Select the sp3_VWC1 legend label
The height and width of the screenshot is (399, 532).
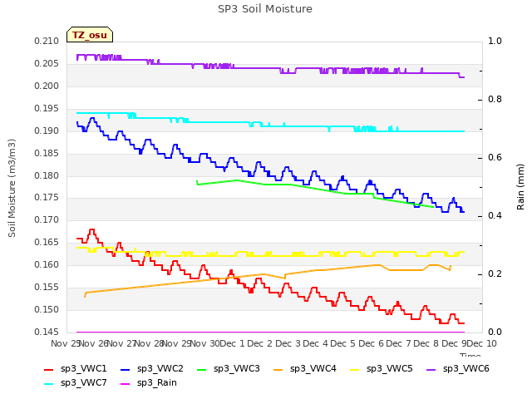[83, 369]
